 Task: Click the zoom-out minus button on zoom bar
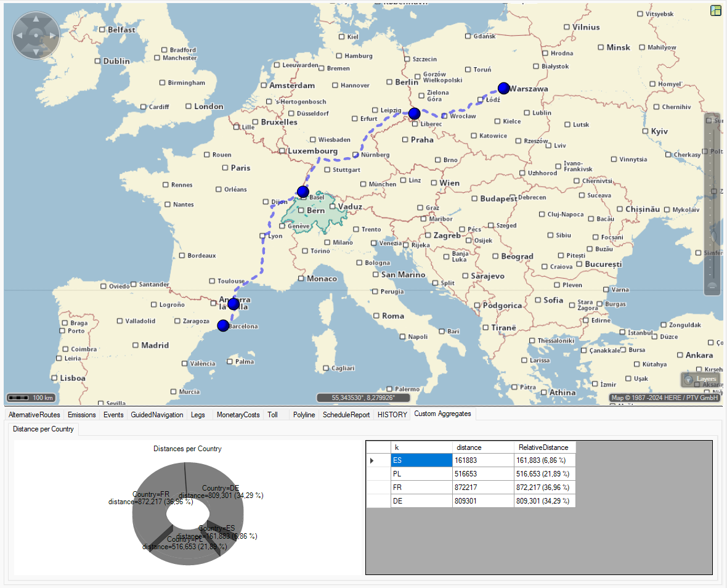(x=712, y=286)
